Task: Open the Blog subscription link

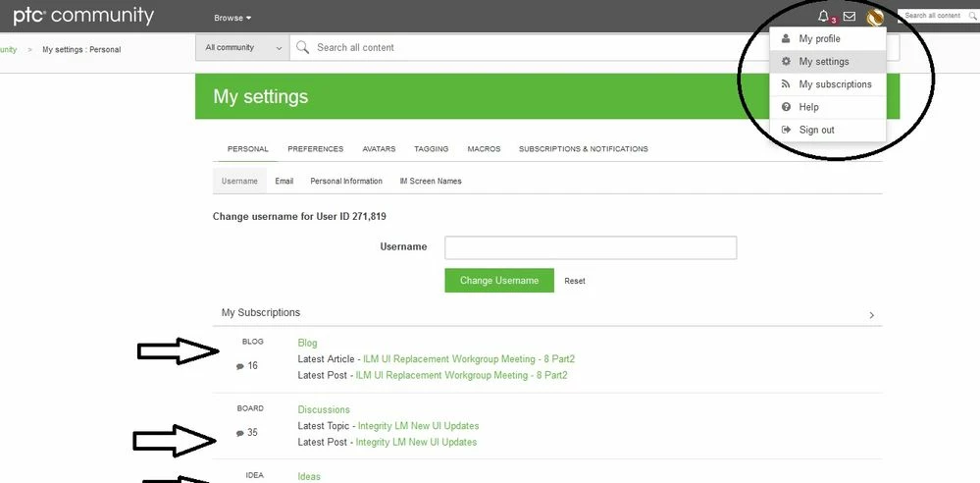Action: 307,343
